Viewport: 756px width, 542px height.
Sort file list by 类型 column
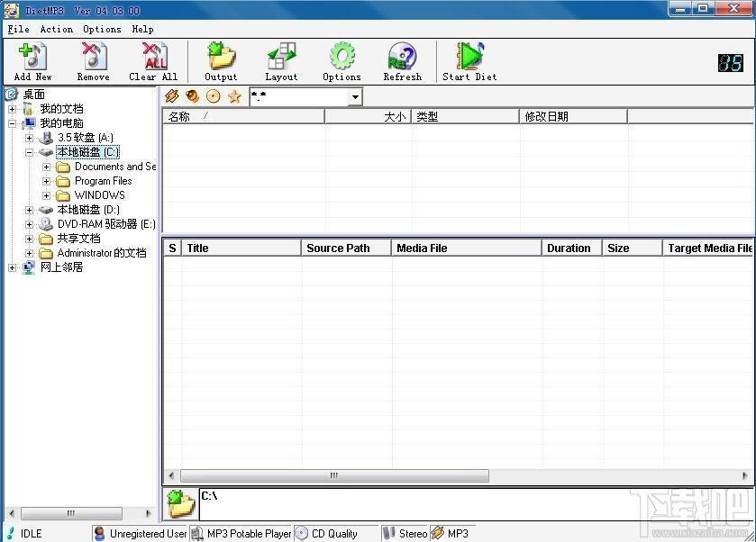point(466,116)
